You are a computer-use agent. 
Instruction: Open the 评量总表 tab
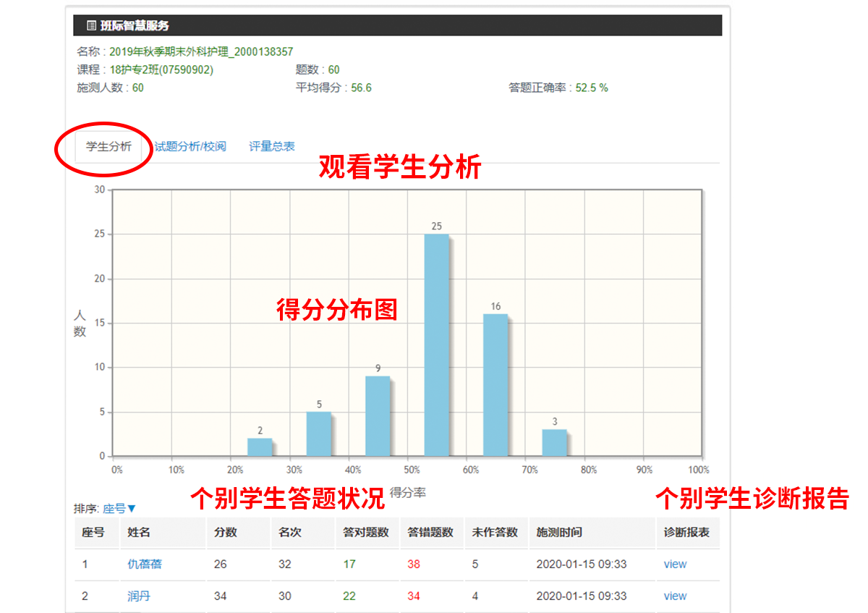coord(272,146)
